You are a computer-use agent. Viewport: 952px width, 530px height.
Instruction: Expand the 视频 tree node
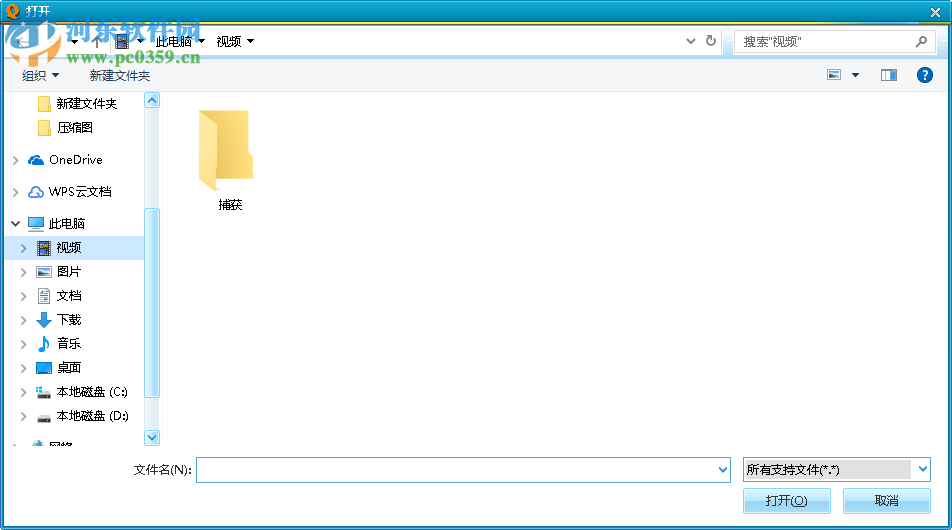(x=24, y=248)
